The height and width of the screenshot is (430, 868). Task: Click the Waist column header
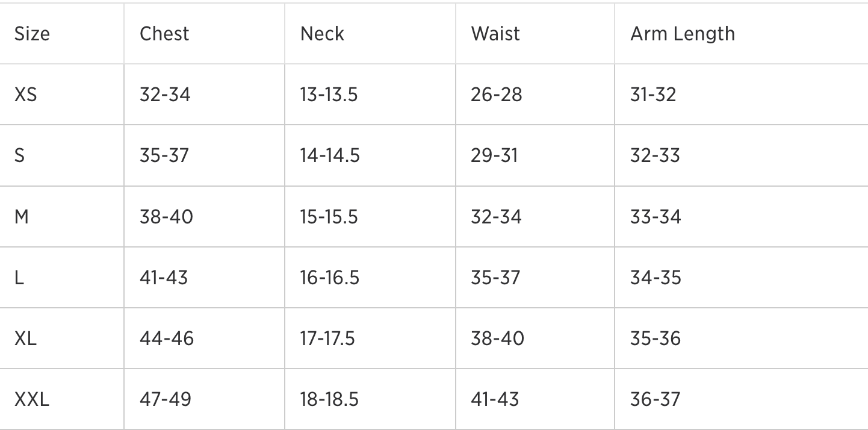(495, 34)
